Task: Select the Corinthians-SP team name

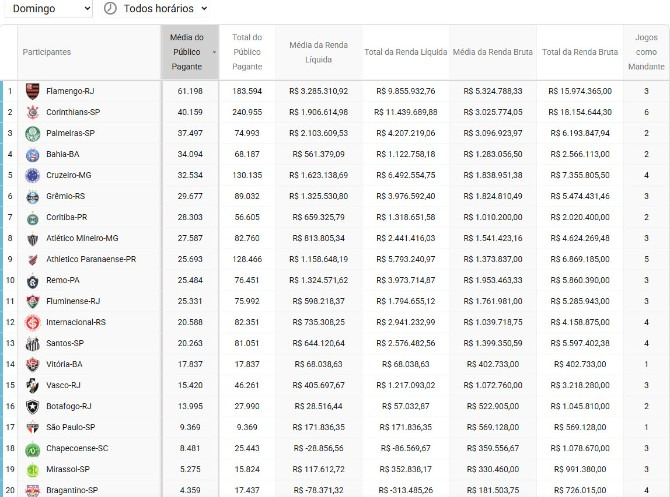Action: coord(73,112)
